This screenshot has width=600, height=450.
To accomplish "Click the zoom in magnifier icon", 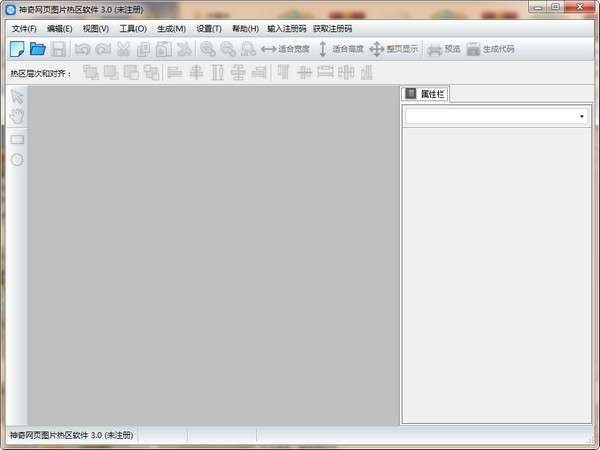I will pyautogui.click(x=208, y=49).
